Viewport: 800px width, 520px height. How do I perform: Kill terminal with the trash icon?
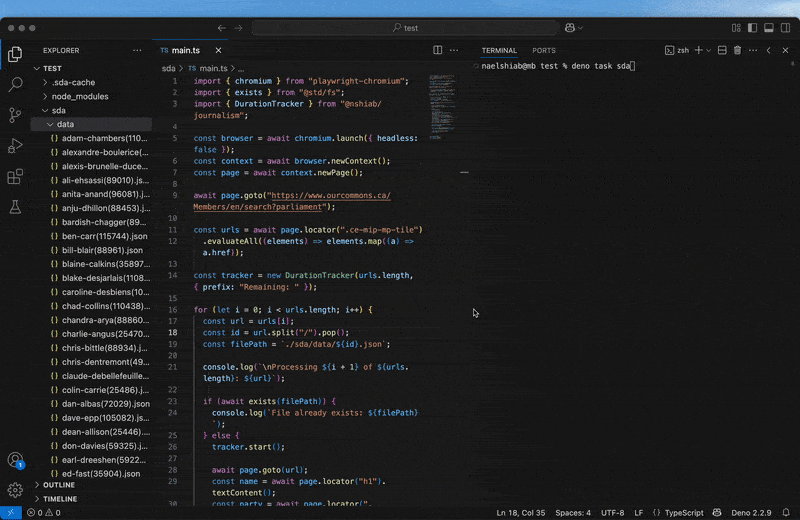pos(737,50)
